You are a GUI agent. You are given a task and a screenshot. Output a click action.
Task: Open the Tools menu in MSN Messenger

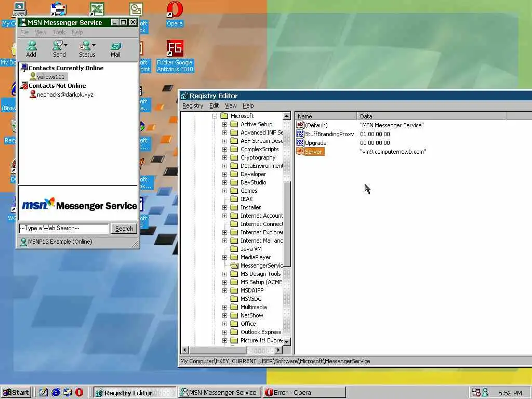[59, 32]
